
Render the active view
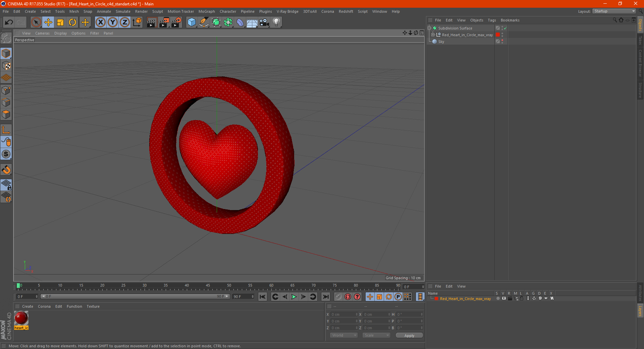(152, 22)
